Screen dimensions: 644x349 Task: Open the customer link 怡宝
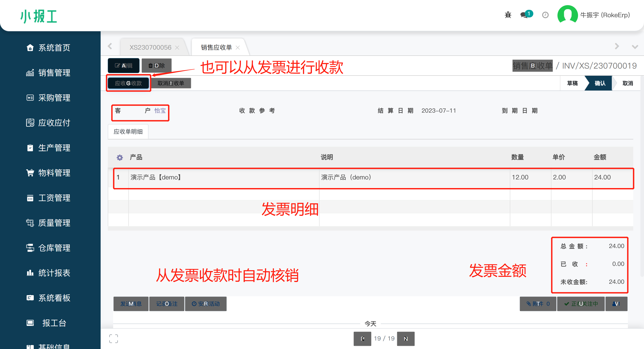[x=160, y=111]
